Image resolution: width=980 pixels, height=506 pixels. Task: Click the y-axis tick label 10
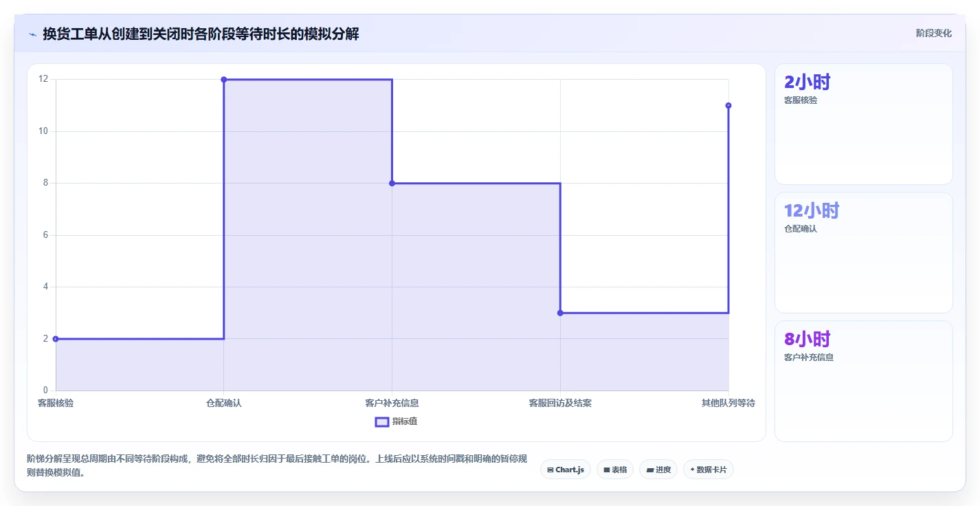pos(43,131)
